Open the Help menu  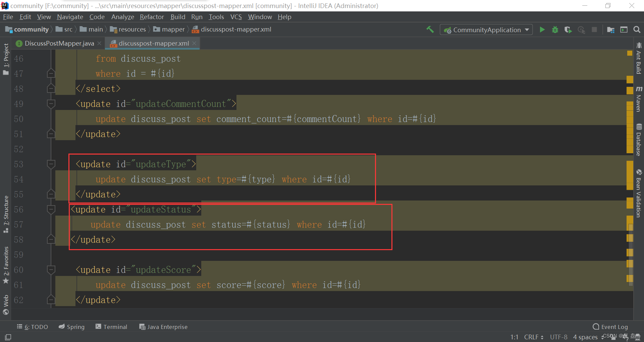point(284,17)
